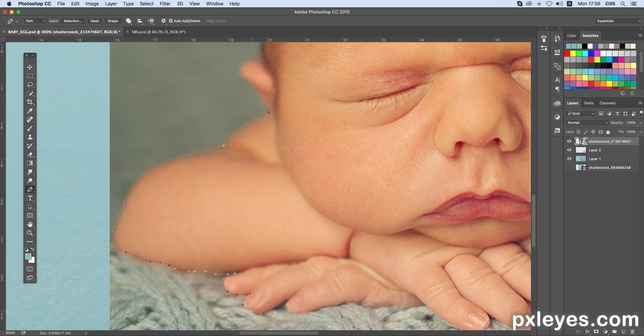The width and height of the screenshot is (644, 336).
Task: Select the Brush tool
Action: tap(30, 128)
